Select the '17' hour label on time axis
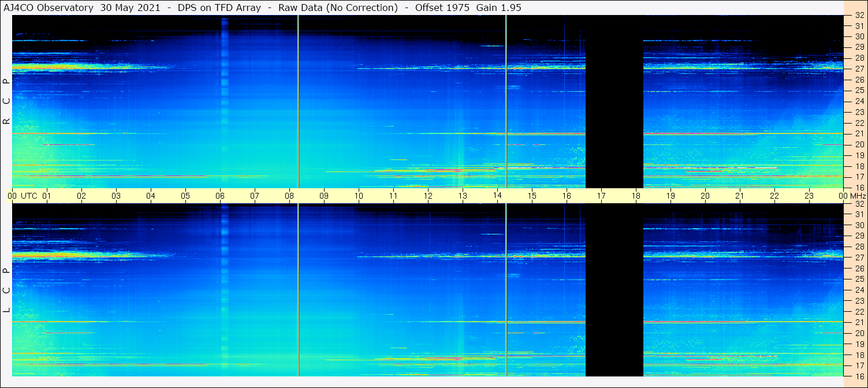The height and width of the screenshot is (388, 868). pyautogui.click(x=601, y=196)
